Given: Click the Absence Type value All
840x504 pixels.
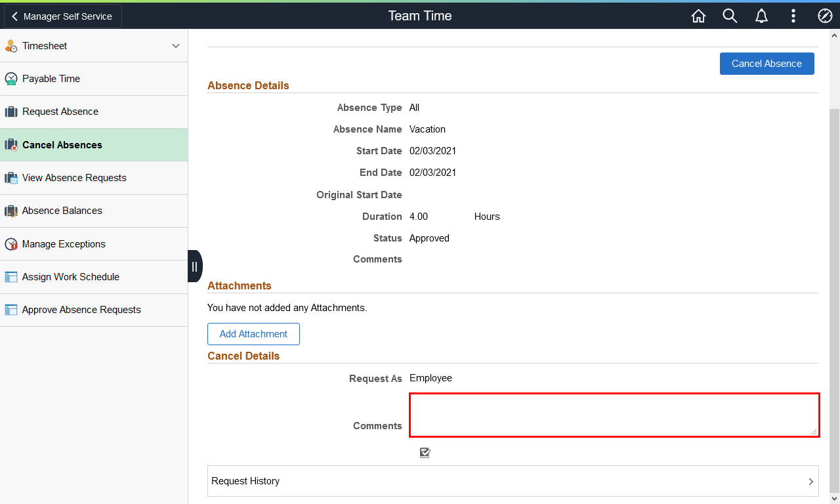Looking at the screenshot, I should [x=414, y=108].
